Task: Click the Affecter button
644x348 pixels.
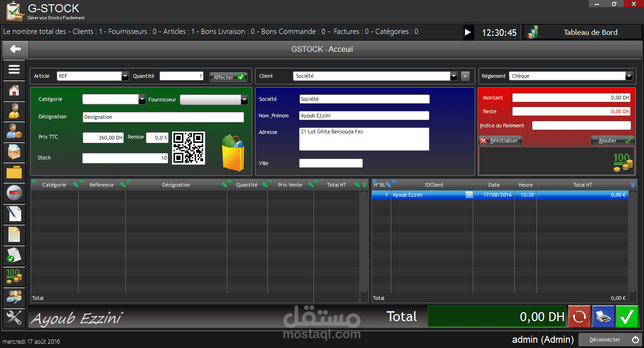Action: point(228,76)
